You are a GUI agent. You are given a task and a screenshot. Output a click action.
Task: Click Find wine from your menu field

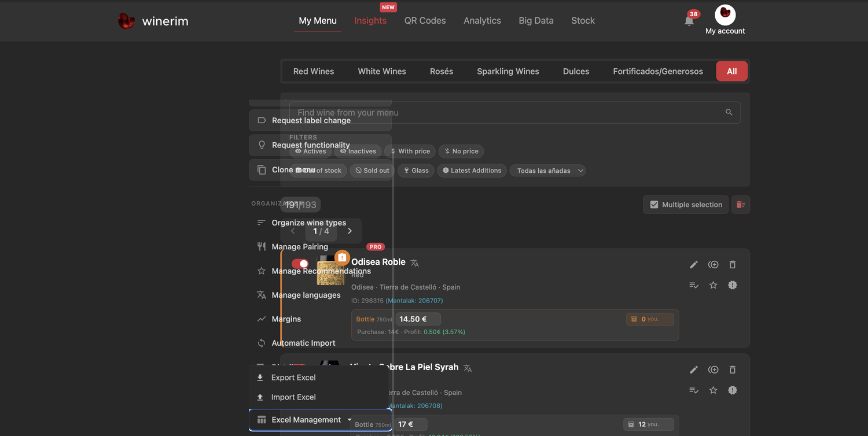click(x=515, y=112)
